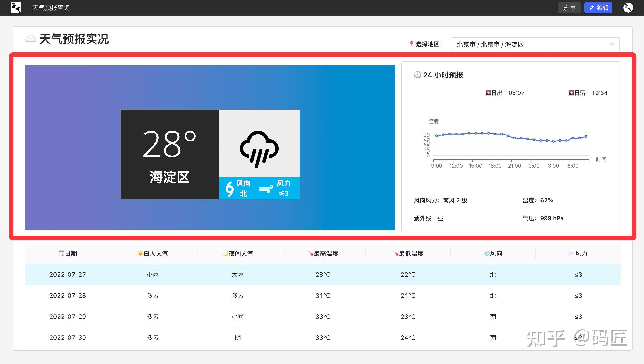Viewport: 644px width, 364px height.
Task: Click the 湿度：62% reading
Action: pyautogui.click(x=538, y=200)
